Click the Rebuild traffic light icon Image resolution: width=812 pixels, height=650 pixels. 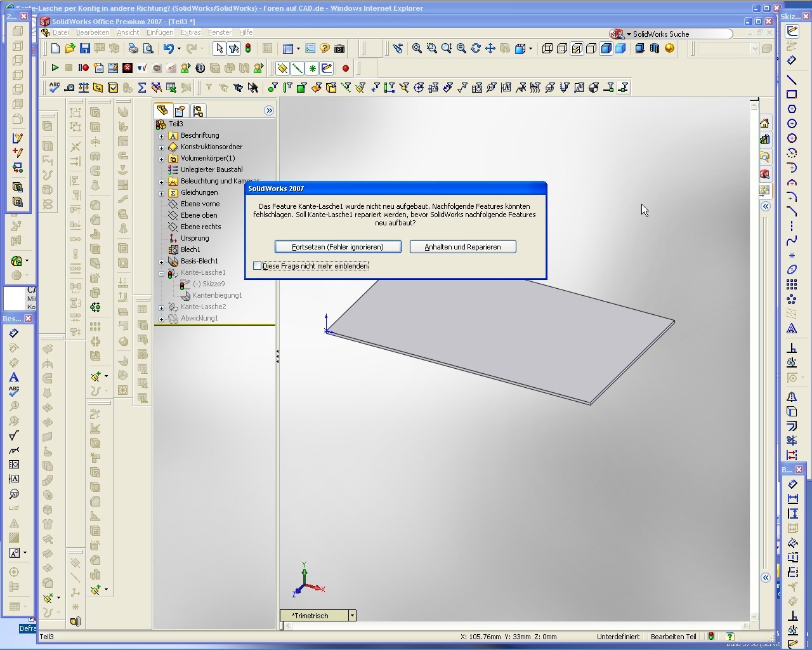click(x=248, y=48)
